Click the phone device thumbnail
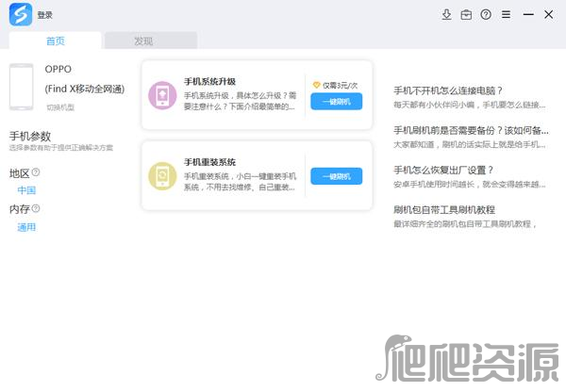The width and height of the screenshot is (566, 392). (22, 87)
